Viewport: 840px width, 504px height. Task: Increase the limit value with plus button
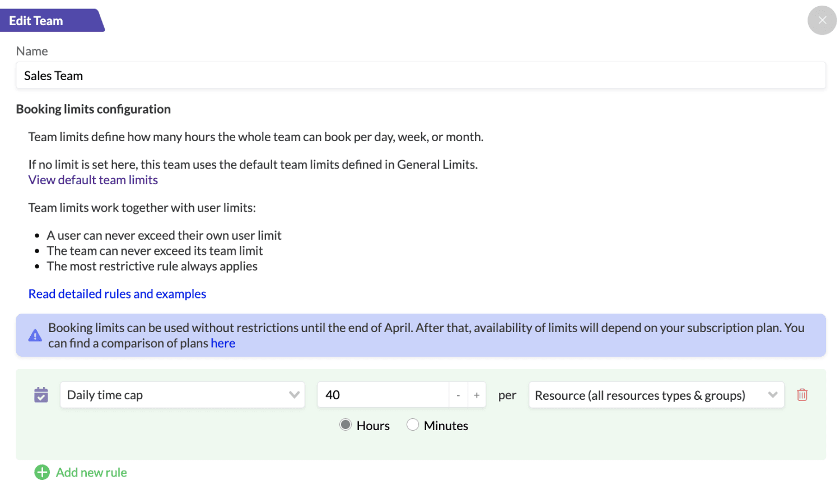(477, 395)
